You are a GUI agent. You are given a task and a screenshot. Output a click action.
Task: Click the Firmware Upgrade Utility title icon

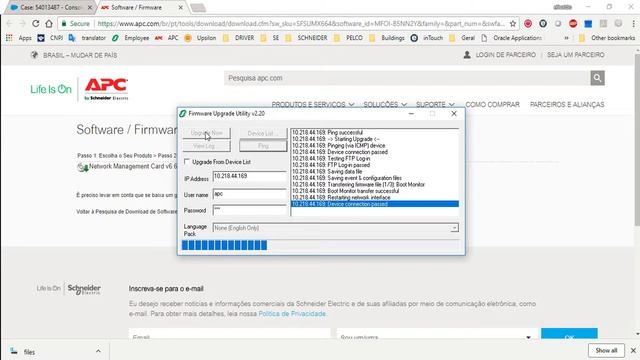[x=183, y=113]
